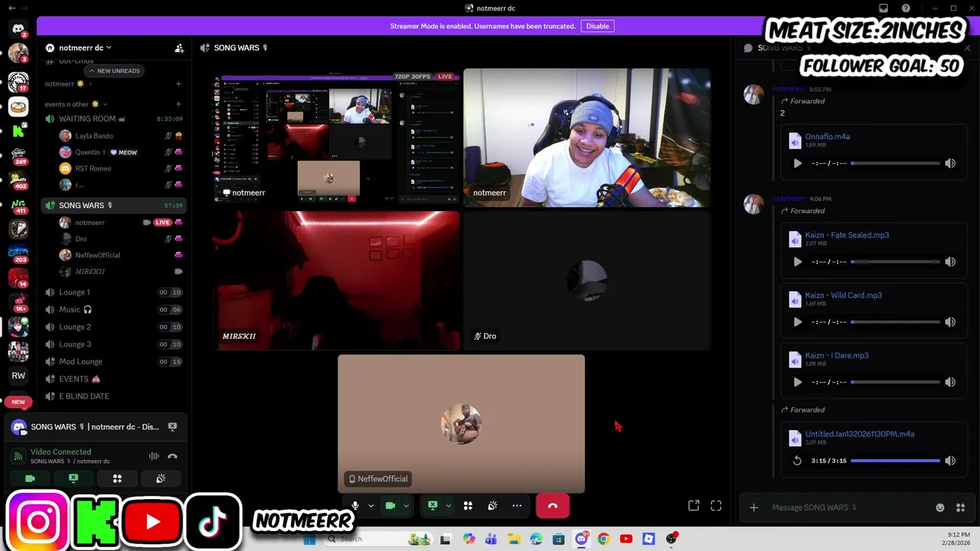
Task: Join the Lounge 1 voice channel
Action: 113,292
